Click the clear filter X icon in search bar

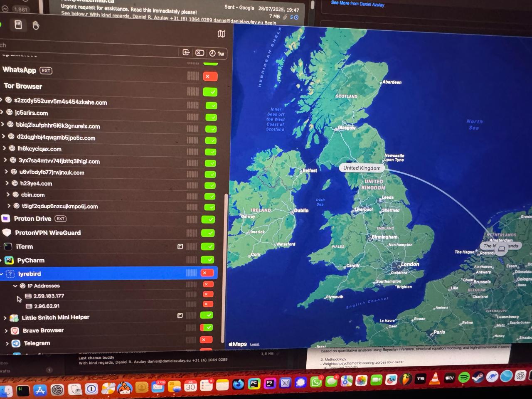[x=200, y=53]
